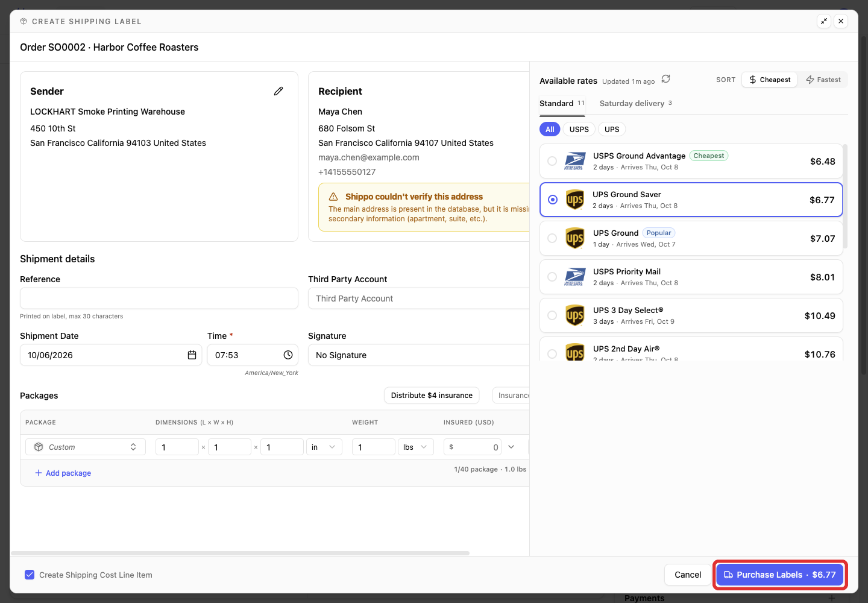Click the clock icon in Time field
The image size is (868, 603).
point(288,355)
